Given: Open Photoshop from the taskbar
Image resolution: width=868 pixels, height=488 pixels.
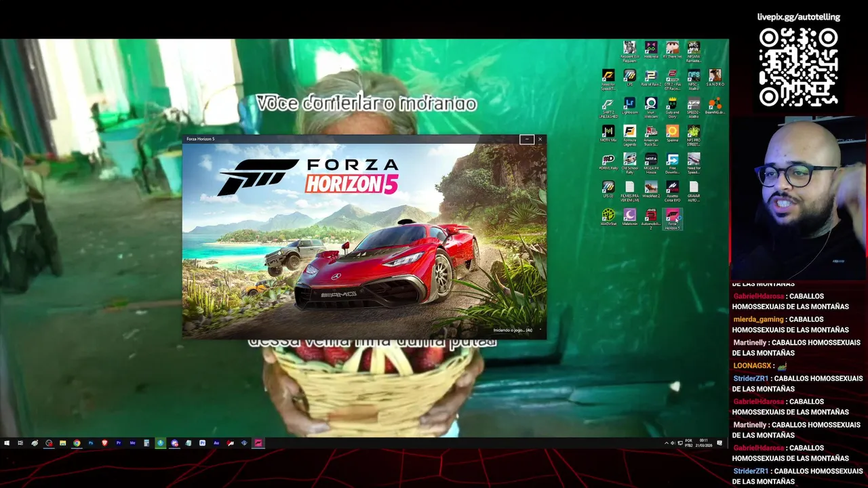Looking at the screenshot, I should [90, 443].
